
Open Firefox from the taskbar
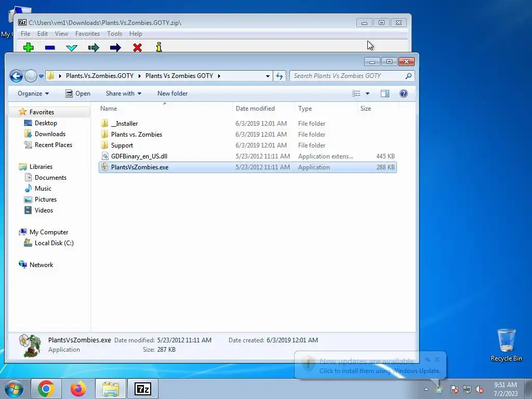78,389
